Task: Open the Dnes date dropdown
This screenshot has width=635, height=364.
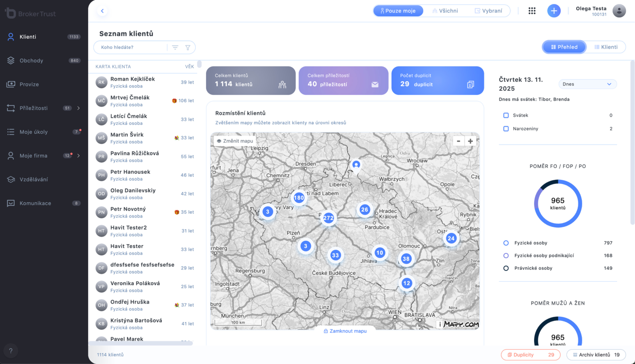Action: point(587,84)
